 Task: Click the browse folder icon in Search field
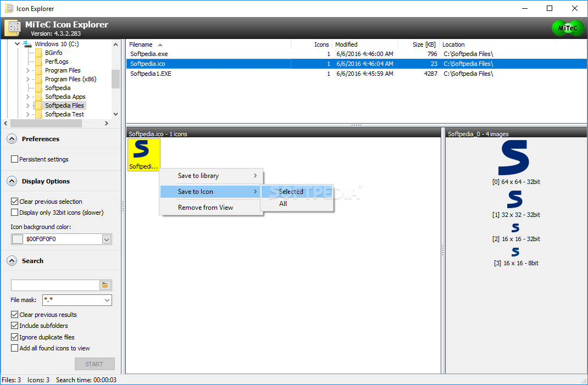106,285
